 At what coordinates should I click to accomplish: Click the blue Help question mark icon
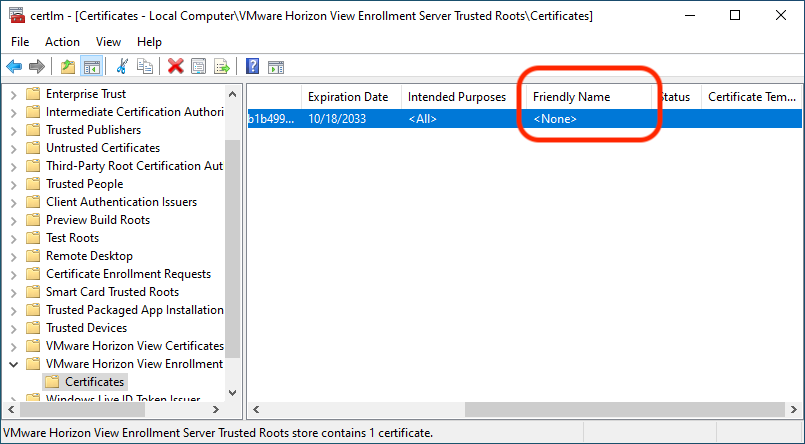[252, 66]
